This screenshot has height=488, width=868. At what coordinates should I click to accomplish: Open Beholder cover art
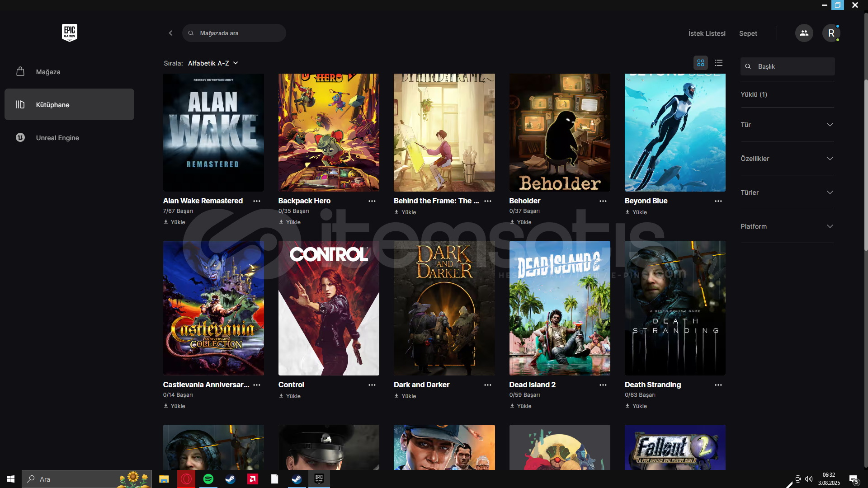tap(560, 132)
